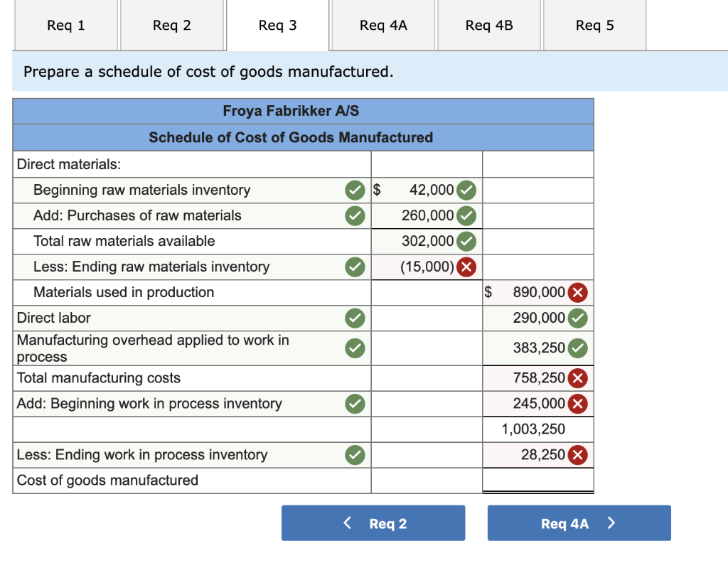Click green check next to 42,000 value
The image size is (728, 563).
(466, 191)
